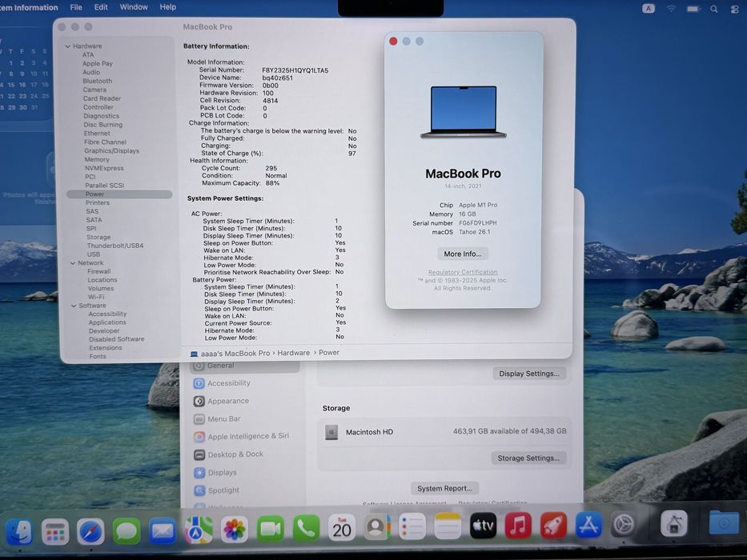
Task: Collapse the Hardware section in sidebar
Action: [67, 46]
